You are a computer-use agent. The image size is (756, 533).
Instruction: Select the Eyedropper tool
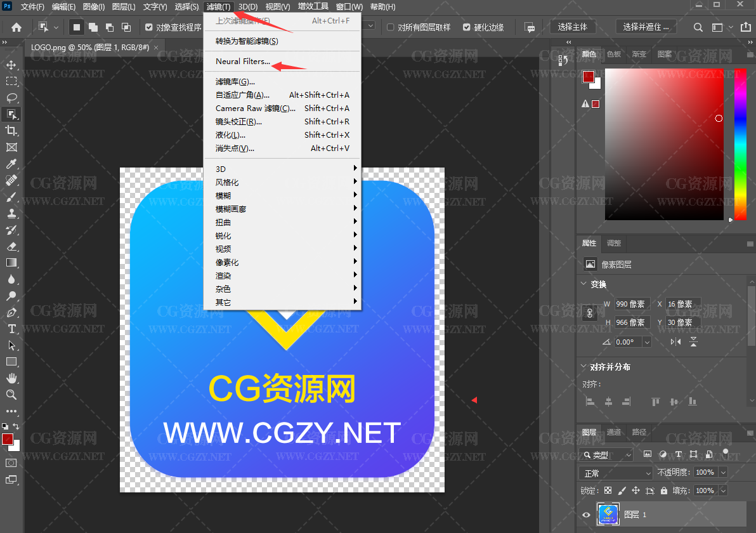click(11, 164)
